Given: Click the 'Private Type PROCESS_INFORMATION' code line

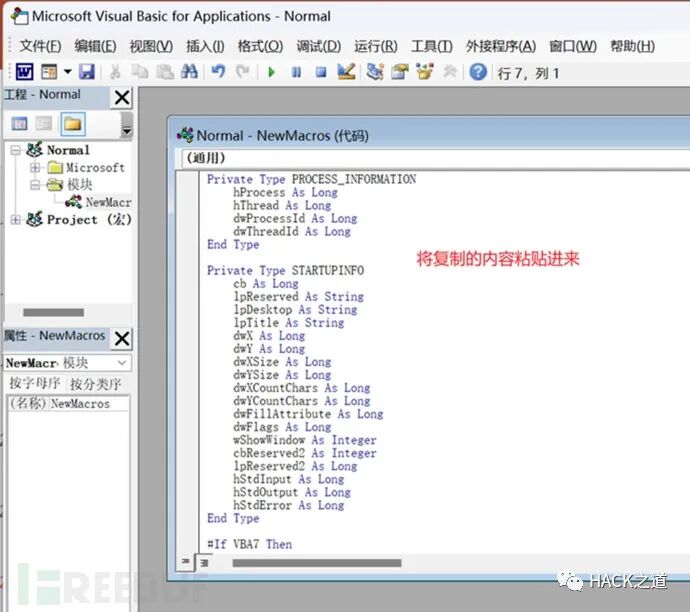Looking at the screenshot, I should 312,179.
